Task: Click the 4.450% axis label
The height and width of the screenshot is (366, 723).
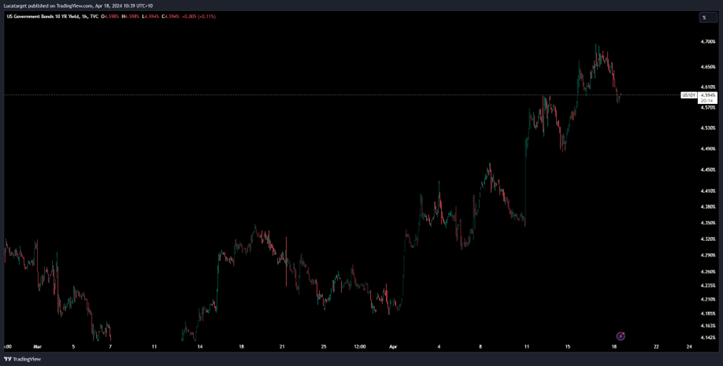Action: [707, 170]
